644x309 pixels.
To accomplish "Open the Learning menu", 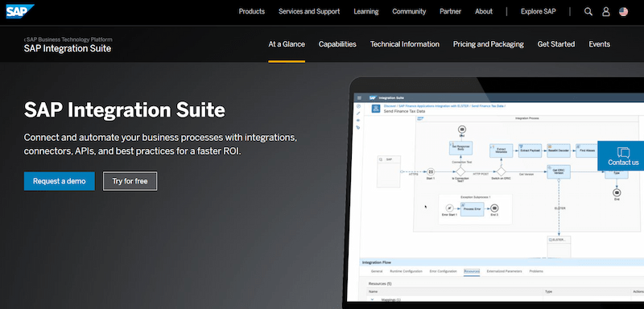I will pos(366,11).
